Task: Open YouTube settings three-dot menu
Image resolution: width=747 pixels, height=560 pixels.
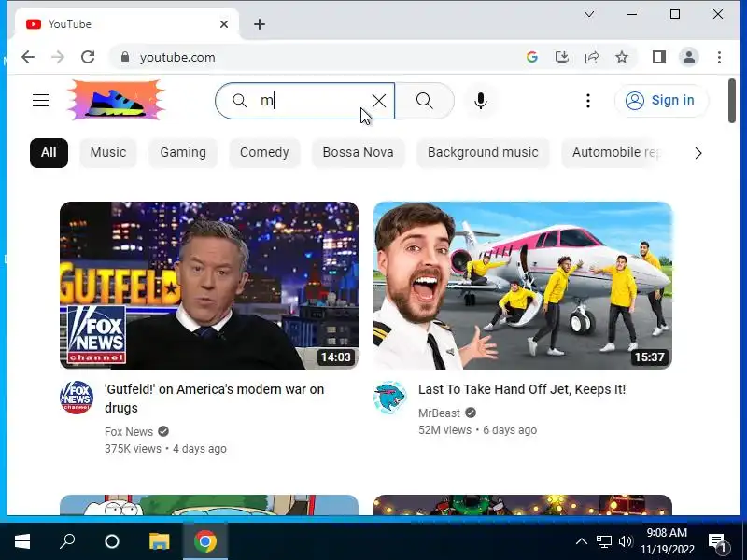Action: click(588, 101)
